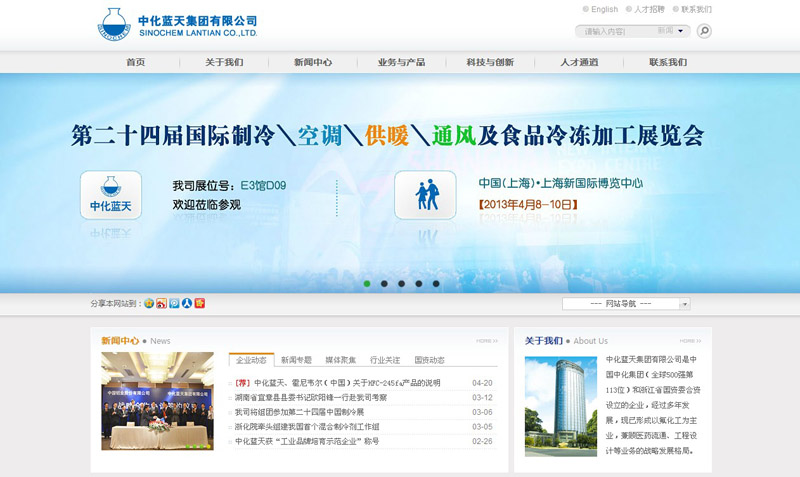Screen dimensions: 800x477
Task: Share site via Tencent Weibo icon
Action: (x=174, y=303)
